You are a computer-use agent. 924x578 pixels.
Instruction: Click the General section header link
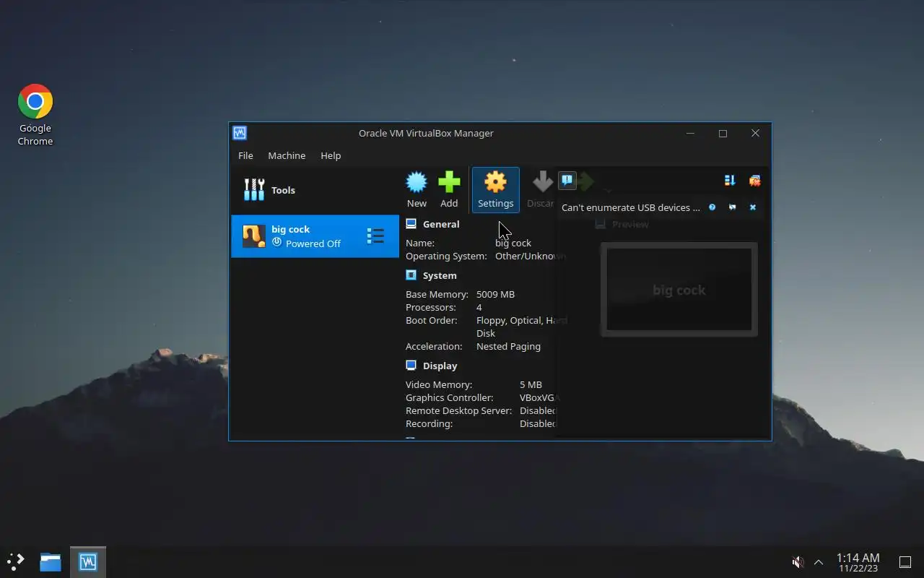[441, 224]
